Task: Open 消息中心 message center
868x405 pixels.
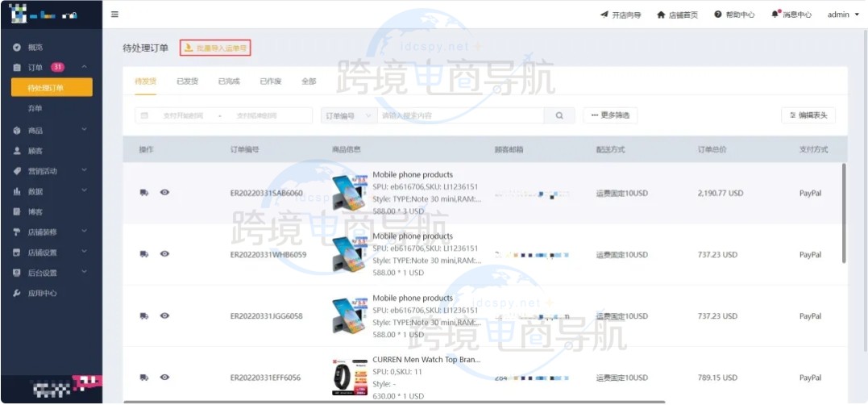Action: click(791, 15)
